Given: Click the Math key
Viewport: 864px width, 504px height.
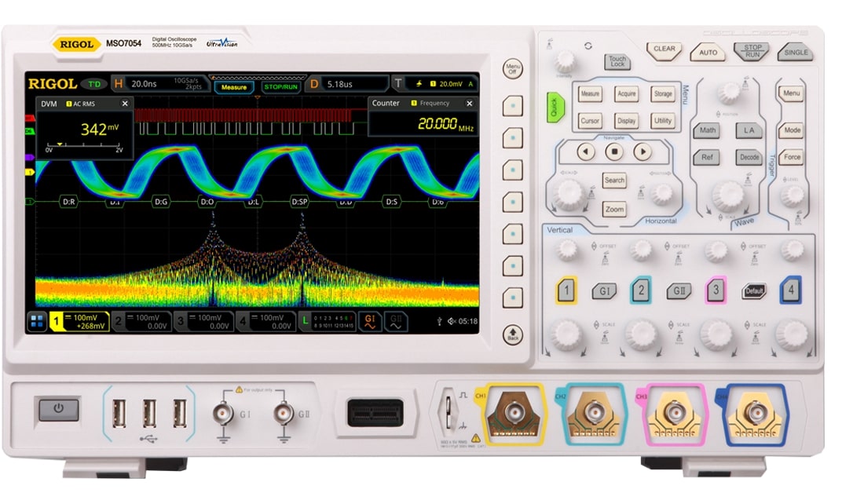Looking at the screenshot, I should (x=707, y=130).
